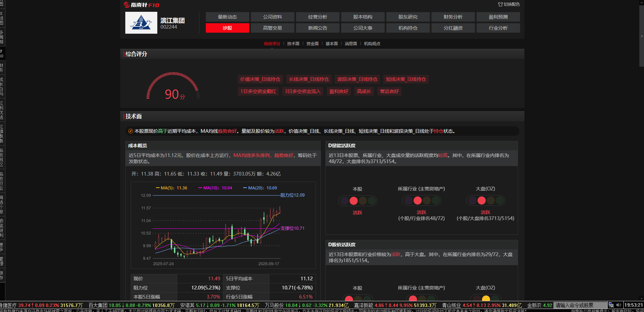Click the 阻力位12.09 line label

click(292, 195)
